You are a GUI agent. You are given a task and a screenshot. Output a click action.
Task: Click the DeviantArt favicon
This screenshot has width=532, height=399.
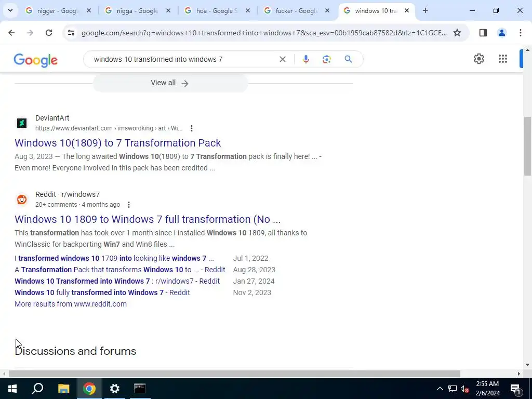pyautogui.click(x=22, y=123)
